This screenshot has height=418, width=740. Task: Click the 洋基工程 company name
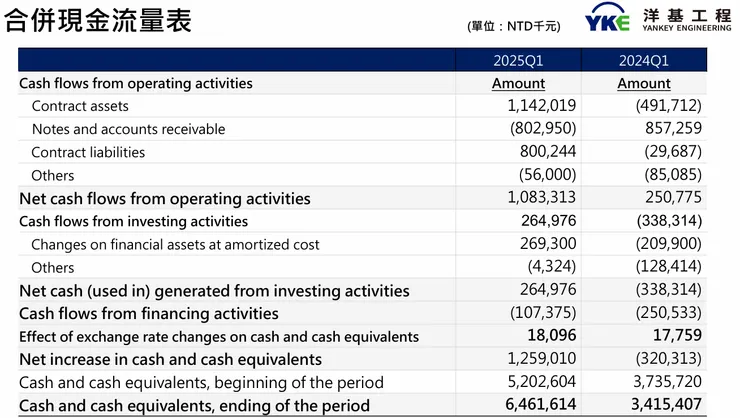[687, 16]
